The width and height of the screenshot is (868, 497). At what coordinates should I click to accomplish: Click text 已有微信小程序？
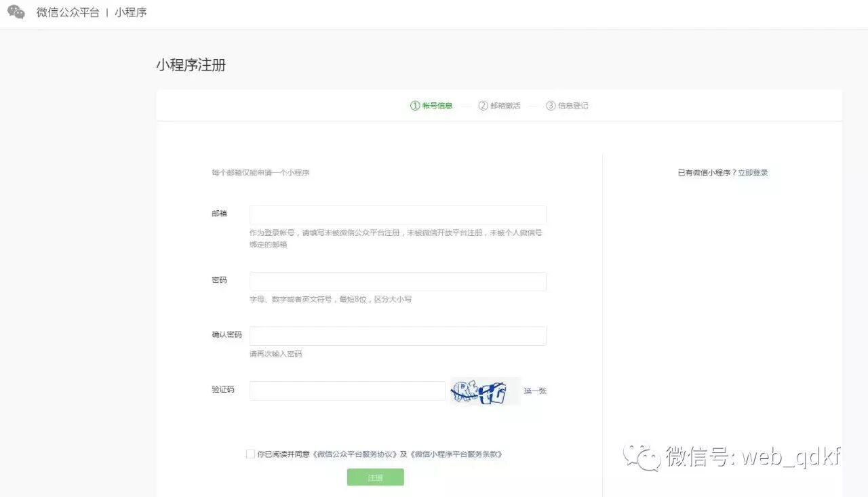click(x=707, y=173)
